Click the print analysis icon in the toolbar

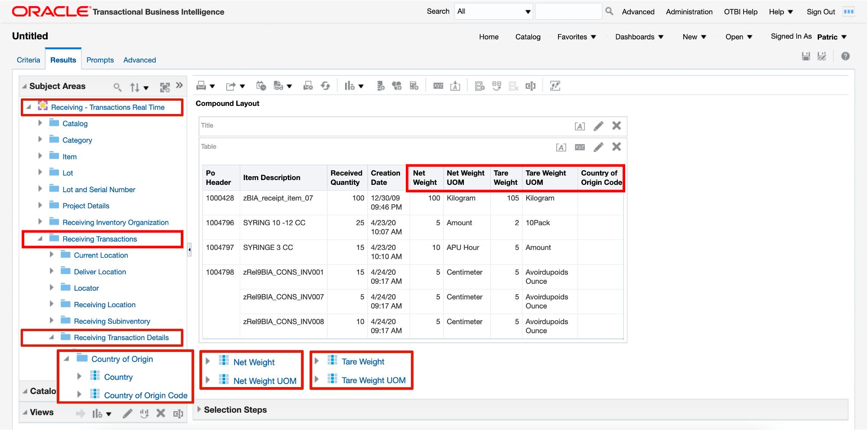pos(201,86)
